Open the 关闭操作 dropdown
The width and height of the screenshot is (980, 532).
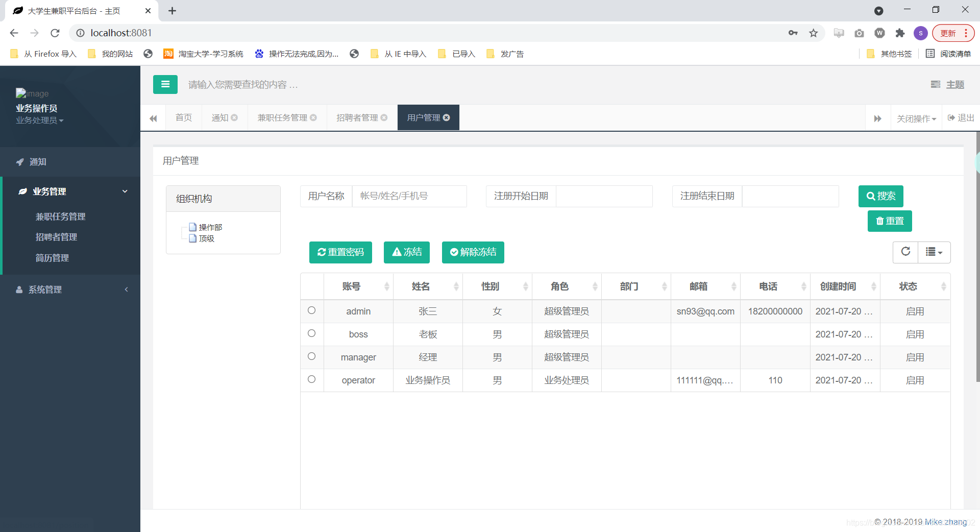[x=916, y=118]
